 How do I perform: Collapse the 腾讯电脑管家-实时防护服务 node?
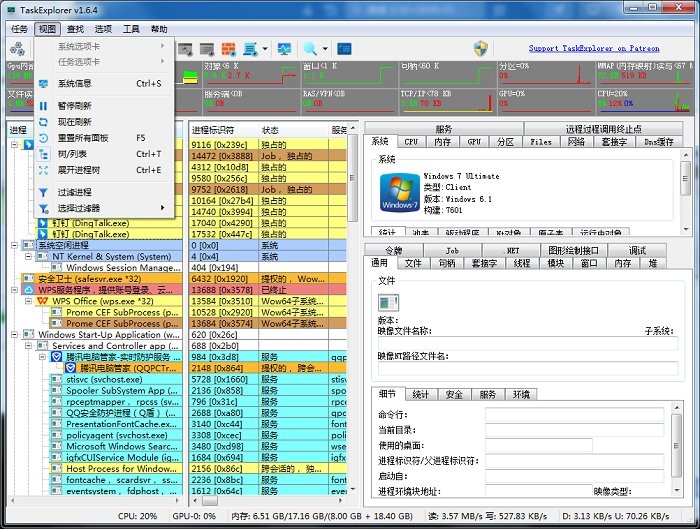click(42, 357)
